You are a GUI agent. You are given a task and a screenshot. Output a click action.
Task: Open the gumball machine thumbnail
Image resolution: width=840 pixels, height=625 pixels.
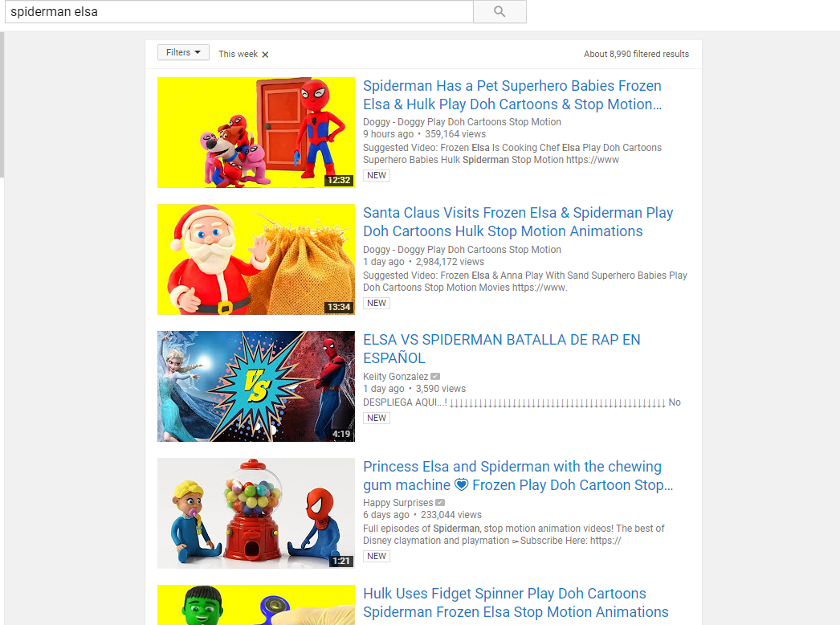click(x=256, y=513)
